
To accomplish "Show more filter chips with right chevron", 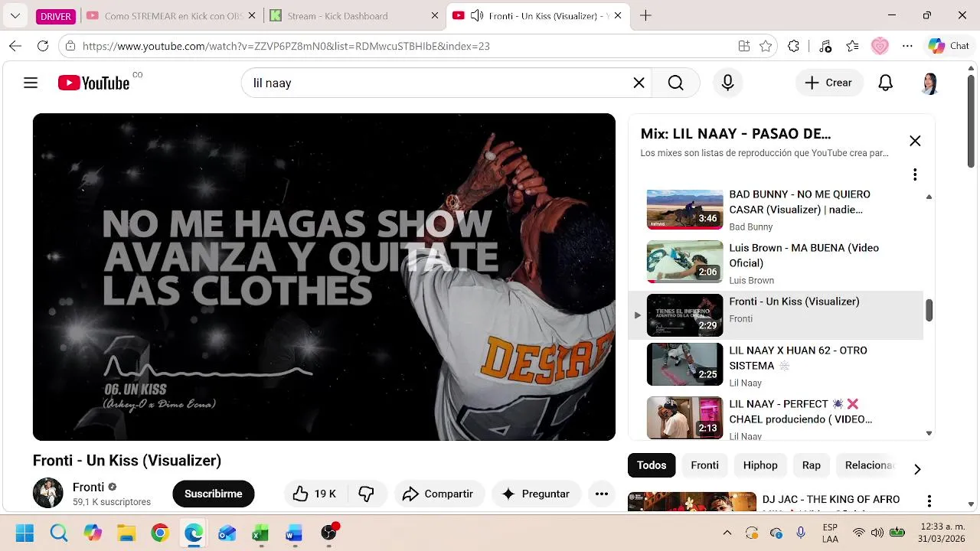I will tap(917, 469).
